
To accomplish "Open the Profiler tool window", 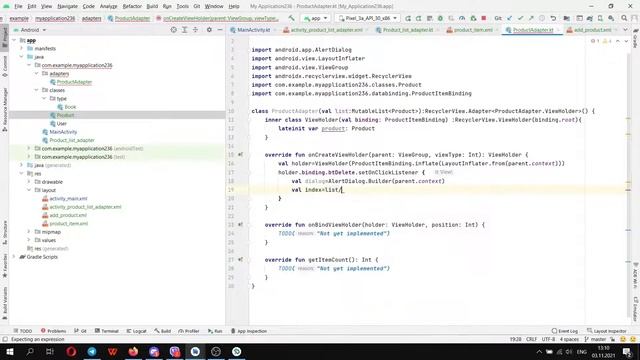I will [x=189, y=331].
